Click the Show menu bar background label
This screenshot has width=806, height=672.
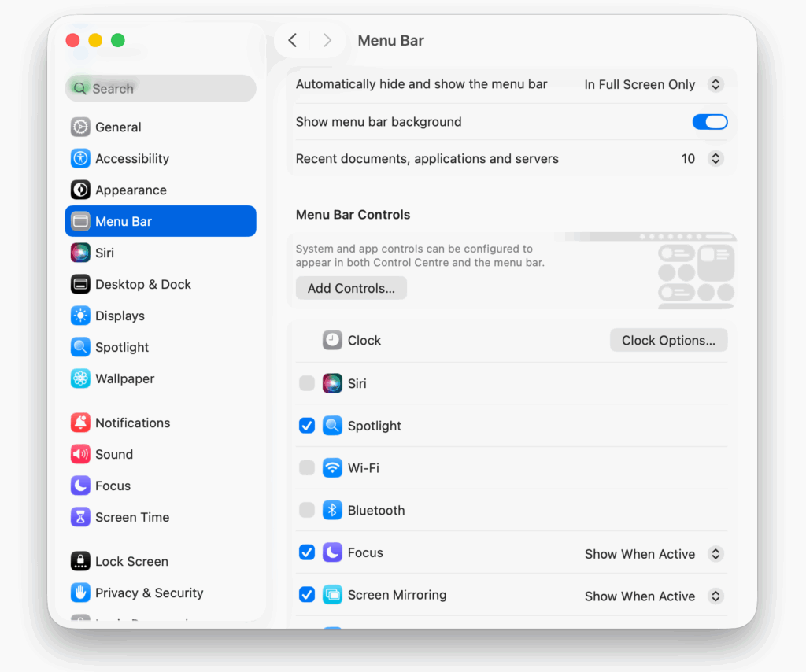[379, 122]
